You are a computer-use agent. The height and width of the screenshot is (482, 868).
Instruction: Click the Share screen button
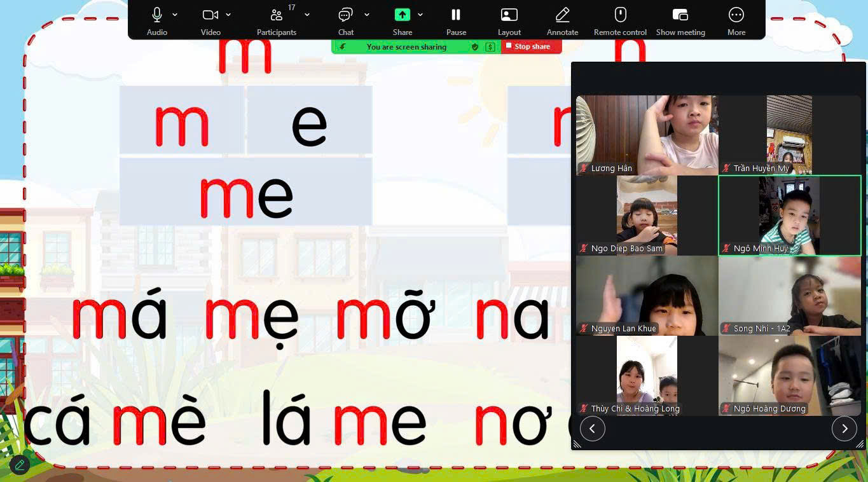coord(402,14)
